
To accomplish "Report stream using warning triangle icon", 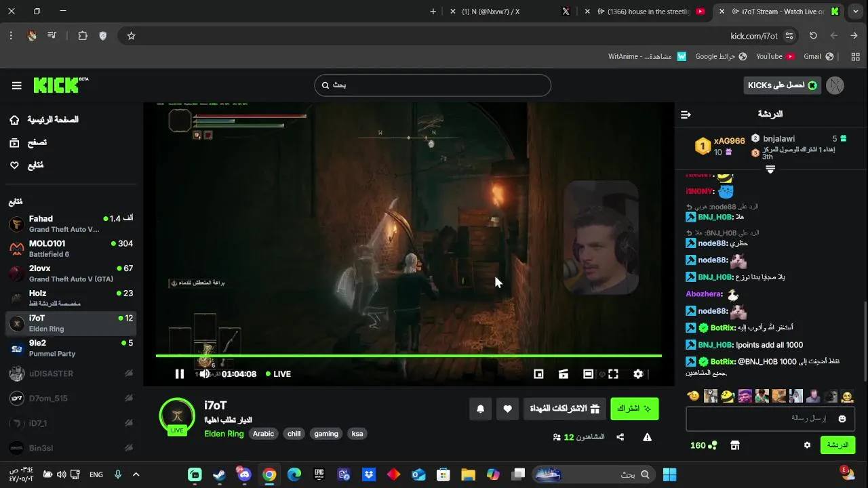I will point(648,437).
